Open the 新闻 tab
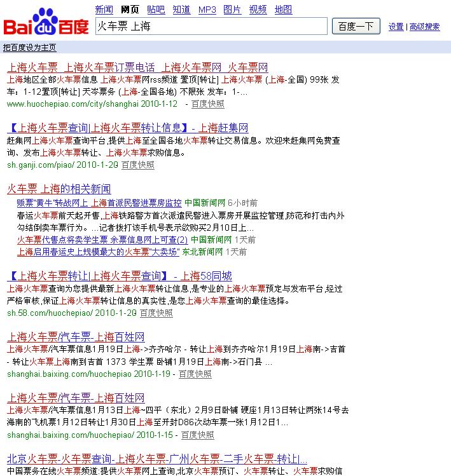The height and width of the screenshot is (476, 451). (104, 10)
